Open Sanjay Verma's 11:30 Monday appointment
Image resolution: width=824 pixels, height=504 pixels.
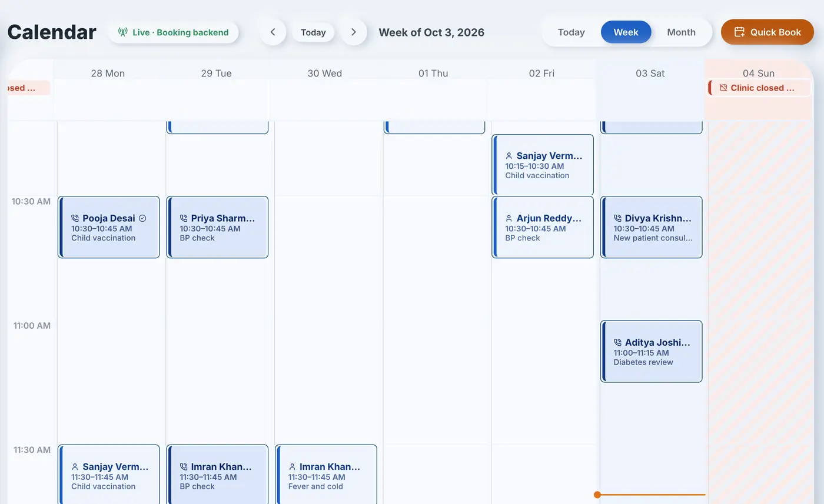point(109,475)
